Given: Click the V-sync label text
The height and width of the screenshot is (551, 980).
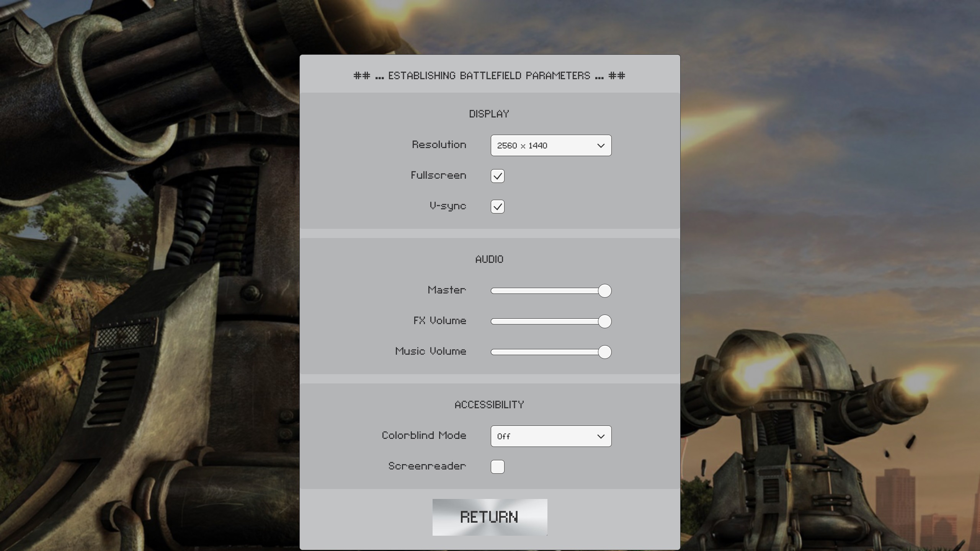Looking at the screenshot, I should (x=448, y=206).
